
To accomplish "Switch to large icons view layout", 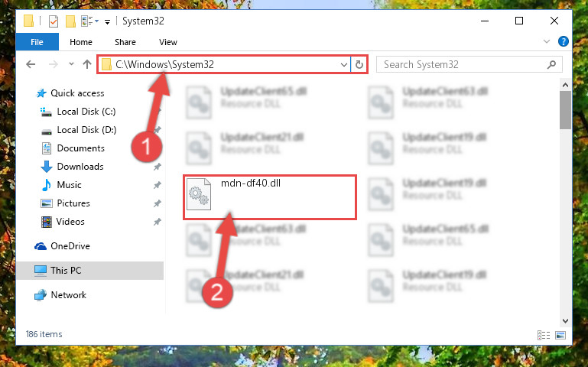I will point(560,335).
